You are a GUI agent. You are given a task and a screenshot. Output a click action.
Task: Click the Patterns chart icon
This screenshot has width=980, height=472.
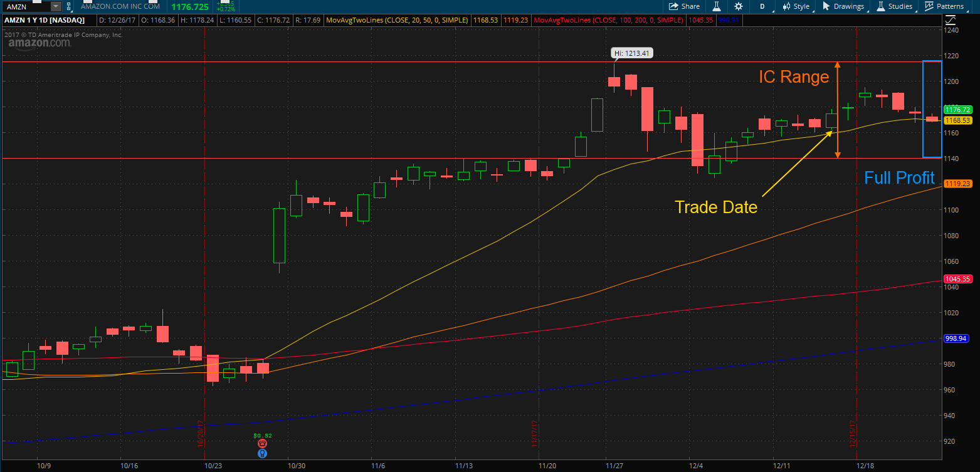pyautogui.click(x=929, y=6)
